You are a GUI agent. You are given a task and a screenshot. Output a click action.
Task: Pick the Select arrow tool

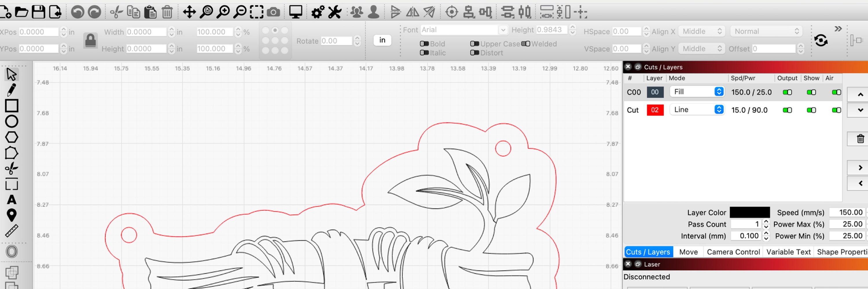tap(12, 74)
